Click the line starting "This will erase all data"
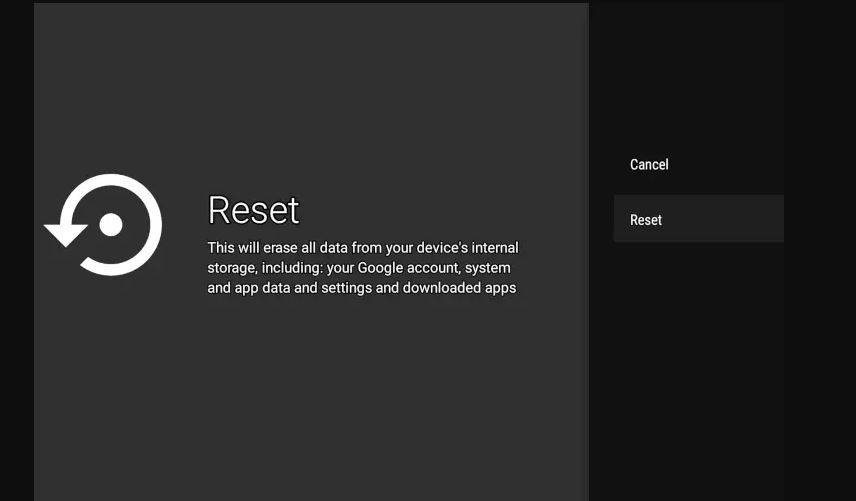 coord(362,248)
